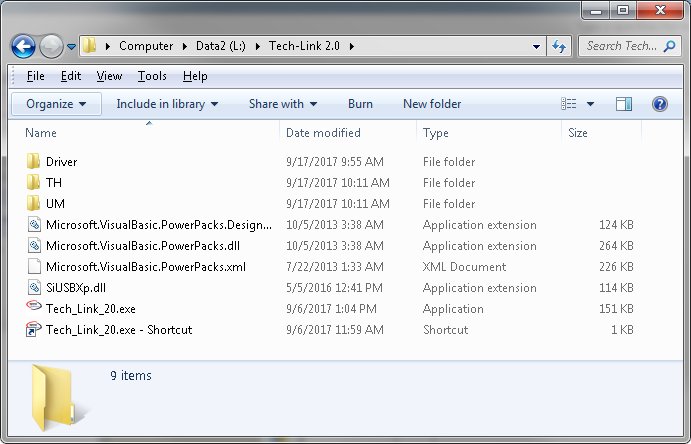Image resolution: width=691 pixels, height=444 pixels.
Task: Open the change view options arrow
Action: coord(590,104)
